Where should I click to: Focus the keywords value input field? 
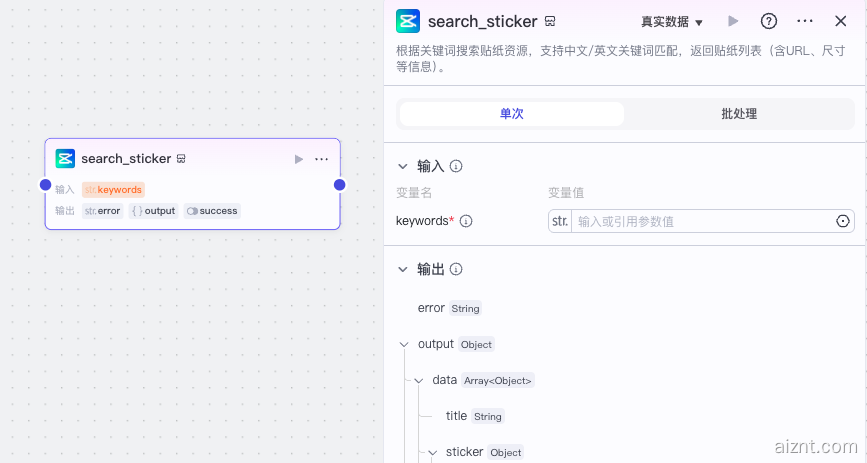click(x=701, y=221)
